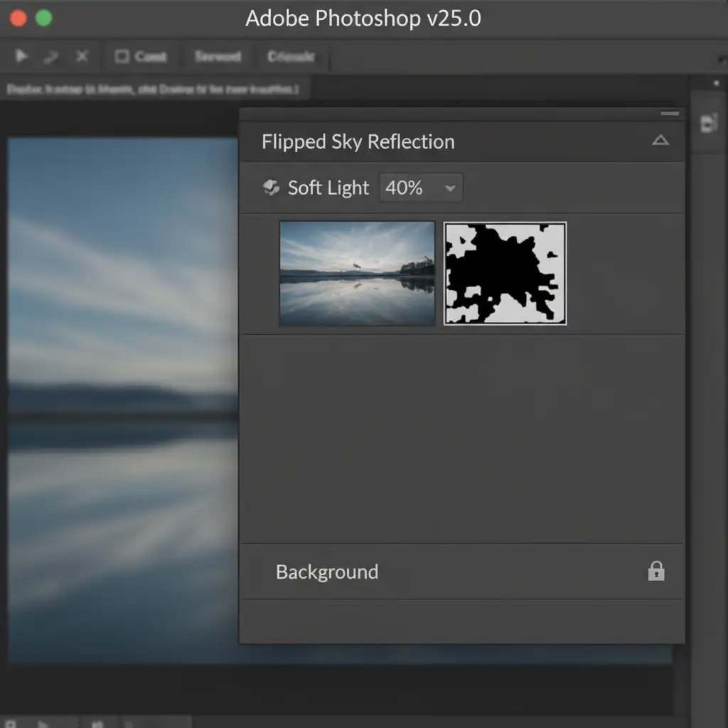Select the Flipped Sky Reflection layer title
The width and height of the screenshot is (728, 728).
358,141
